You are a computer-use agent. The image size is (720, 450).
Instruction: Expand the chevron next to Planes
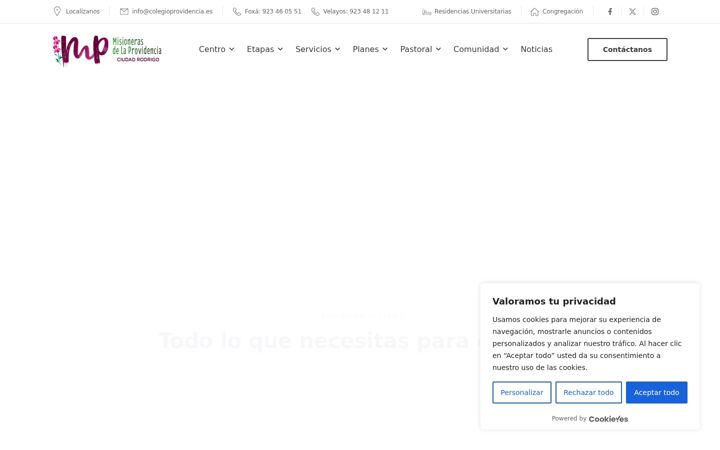[385, 49]
